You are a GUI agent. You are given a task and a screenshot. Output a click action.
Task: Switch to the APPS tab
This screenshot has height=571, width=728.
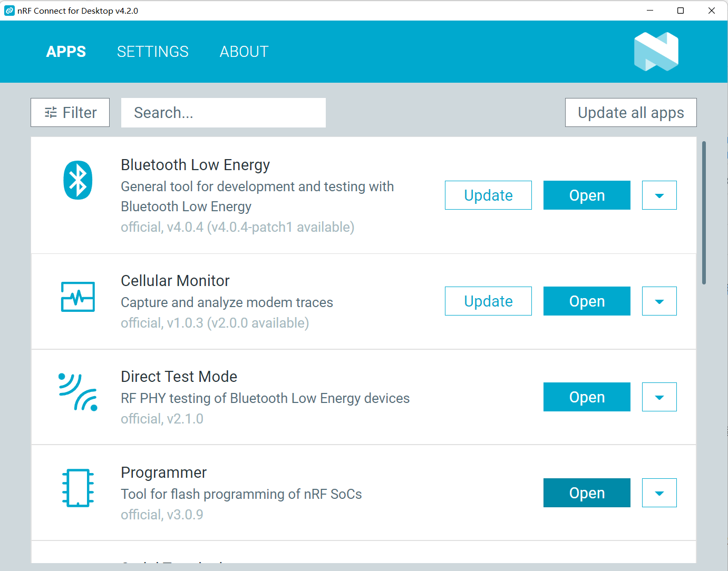(x=66, y=52)
